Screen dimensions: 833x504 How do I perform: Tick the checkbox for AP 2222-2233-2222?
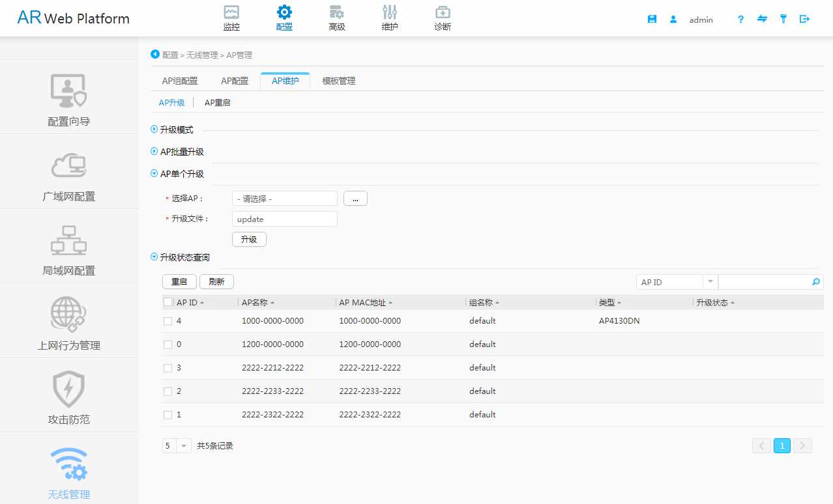coord(168,391)
